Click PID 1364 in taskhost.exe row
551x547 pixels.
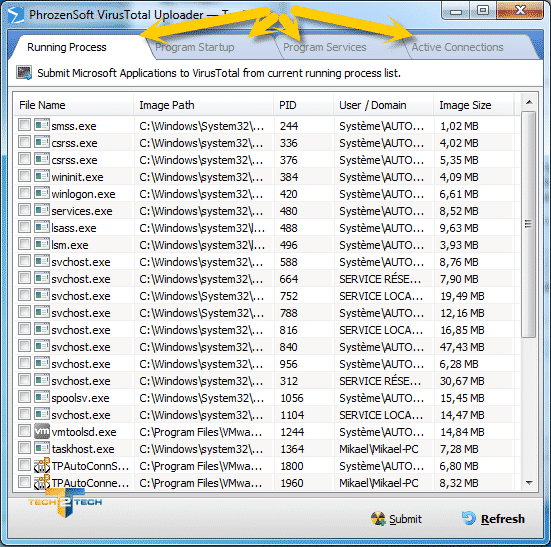(x=292, y=449)
